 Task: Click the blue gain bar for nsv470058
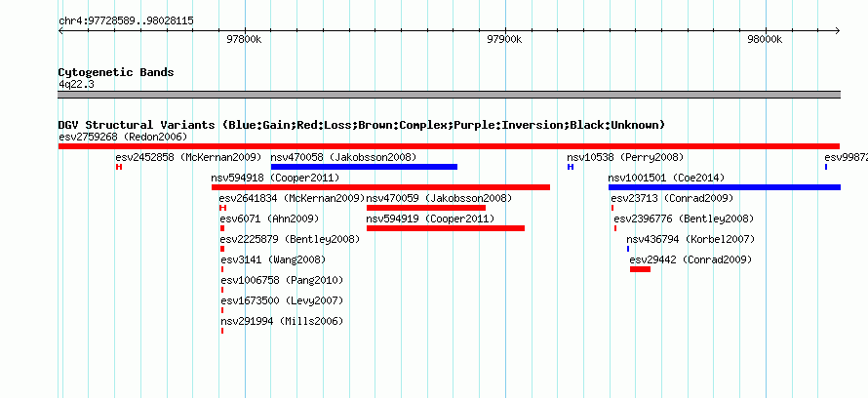tap(364, 167)
